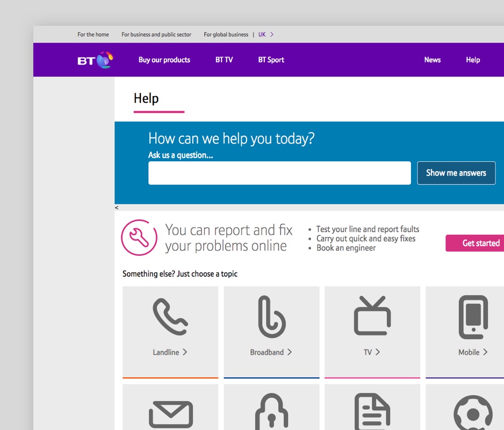
Task: Pick the Mobile phone icon
Action: click(x=473, y=317)
